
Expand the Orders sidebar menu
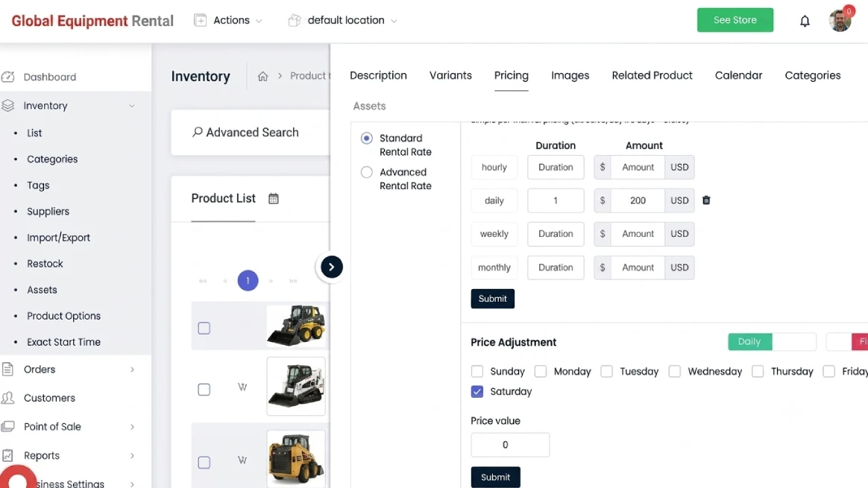pos(69,370)
